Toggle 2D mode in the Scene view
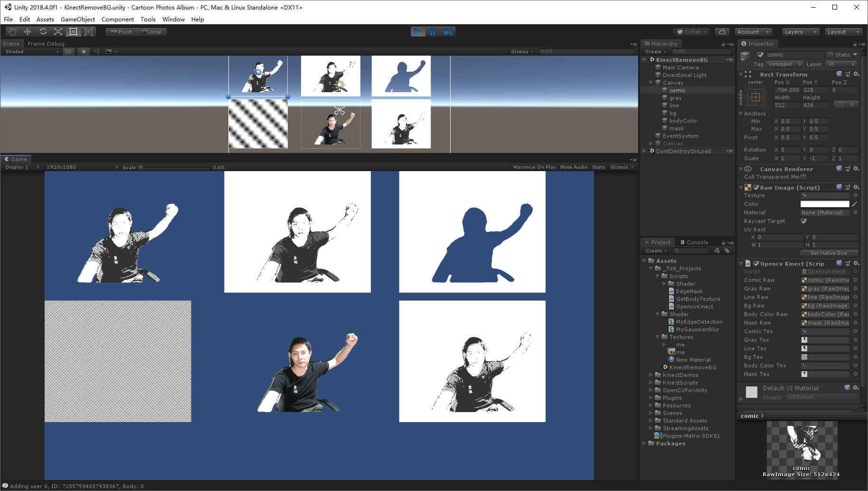The image size is (868, 491). click(68, 51)
